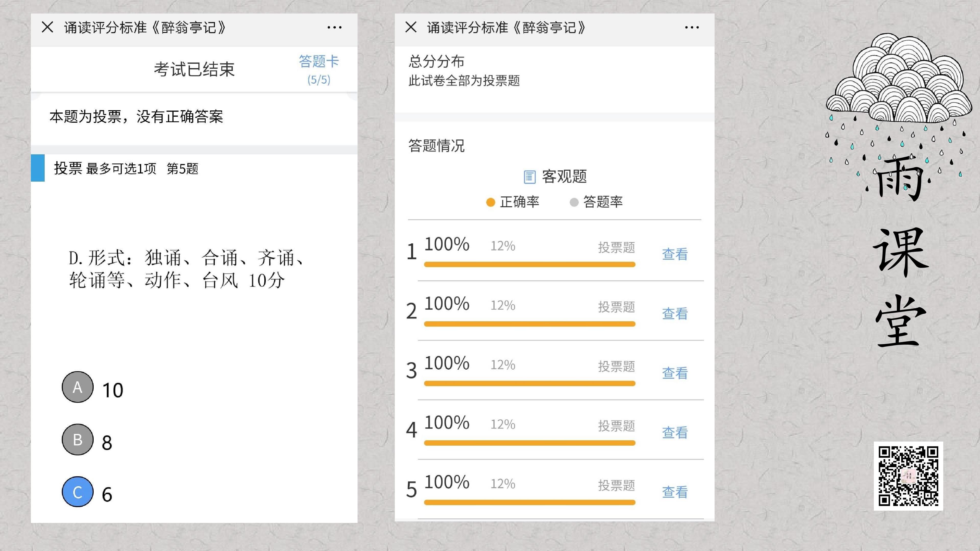Close the left 诵读评分标准 panel

(47, 27)
